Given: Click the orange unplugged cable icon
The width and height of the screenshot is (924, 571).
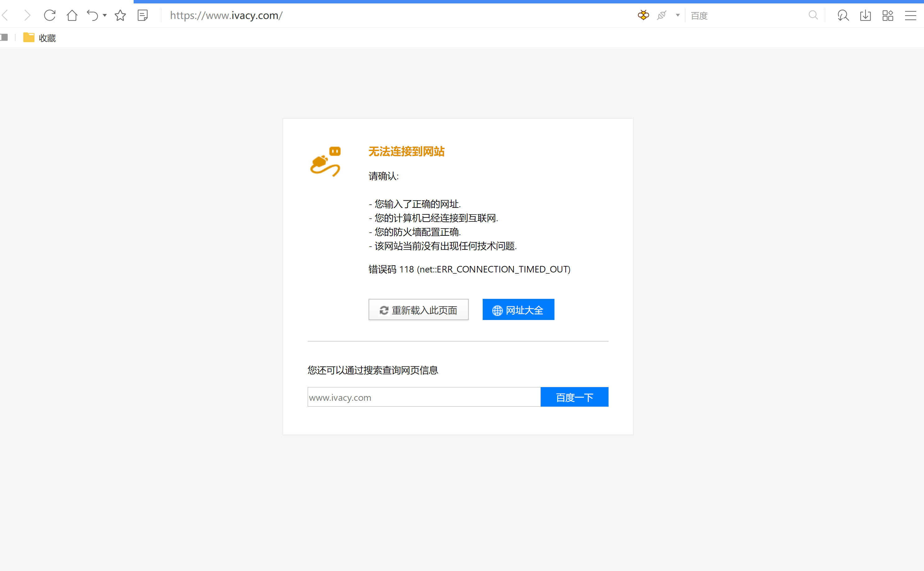Looking at the screenshot, I should click(x=325, y=162).
